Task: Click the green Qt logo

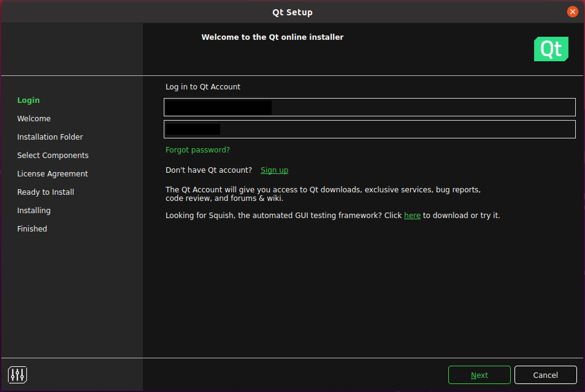Action: tap(551, 49)
